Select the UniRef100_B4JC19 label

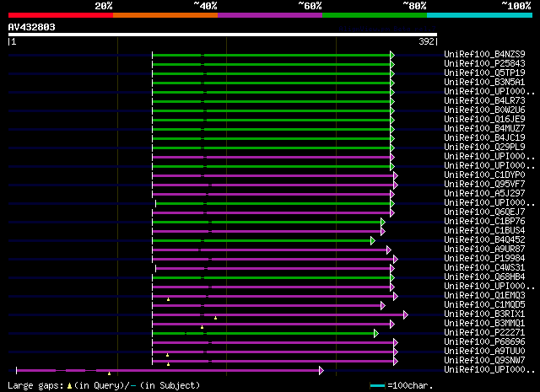(484, 137)
